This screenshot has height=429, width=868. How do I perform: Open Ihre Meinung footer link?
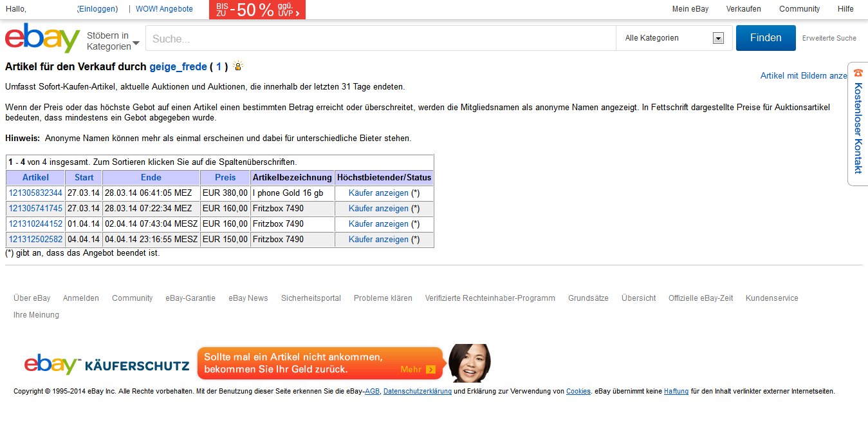click(x=36, y=315)
